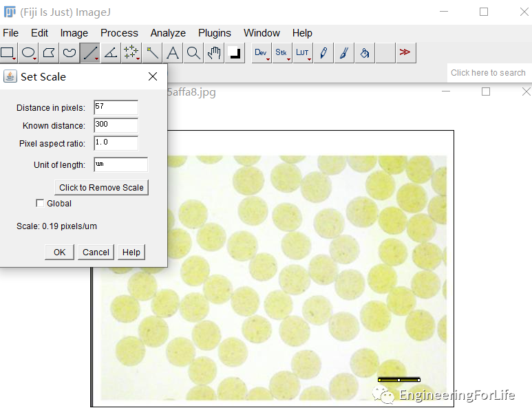The height and width of the screenshot is (419, 532).
Task: Open the File menu
Action: pyautogui.click(x=10, y=33)
